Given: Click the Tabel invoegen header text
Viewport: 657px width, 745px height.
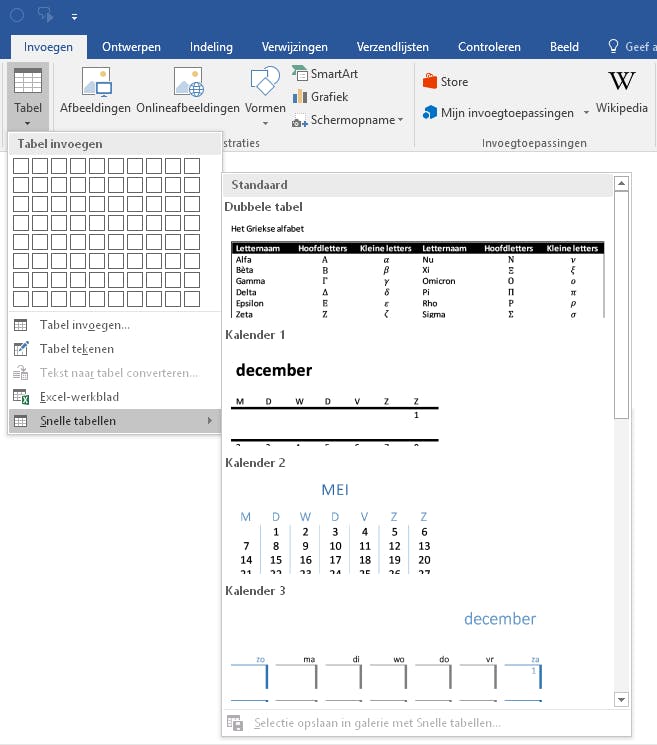Looking at the screenshot, I should tap(60, 144).
